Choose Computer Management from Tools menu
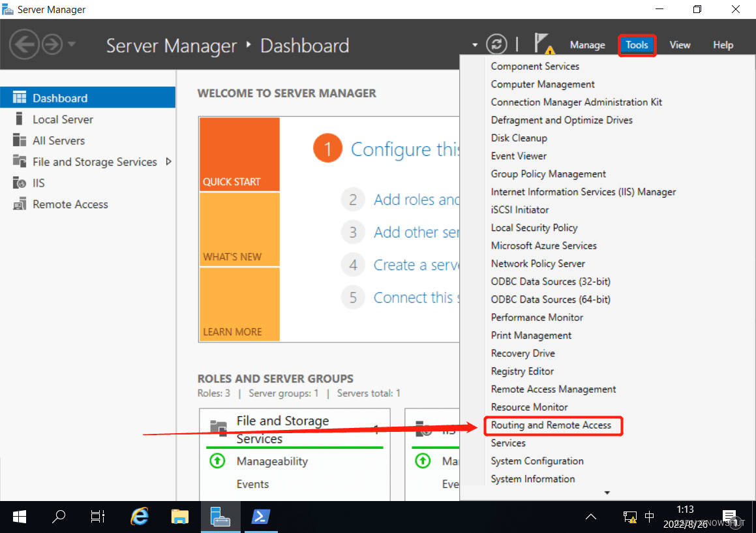Viewport: 756px width, 533px height. tap(543, 84)
